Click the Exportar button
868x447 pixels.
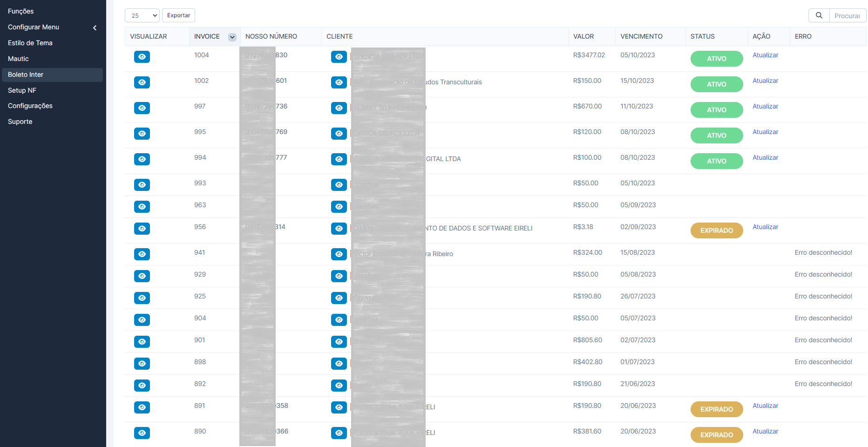(178, 15)
